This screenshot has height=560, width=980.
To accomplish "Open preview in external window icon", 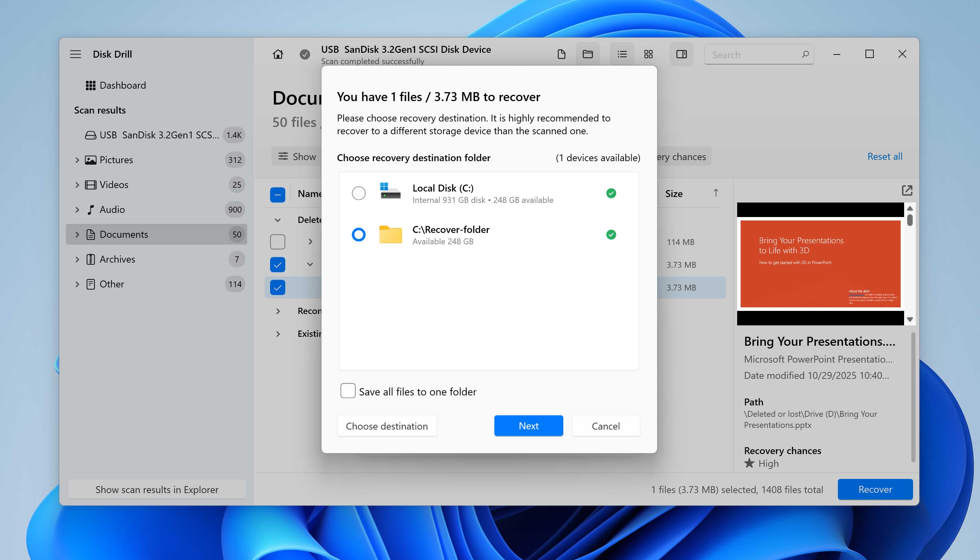I will 907,190.
